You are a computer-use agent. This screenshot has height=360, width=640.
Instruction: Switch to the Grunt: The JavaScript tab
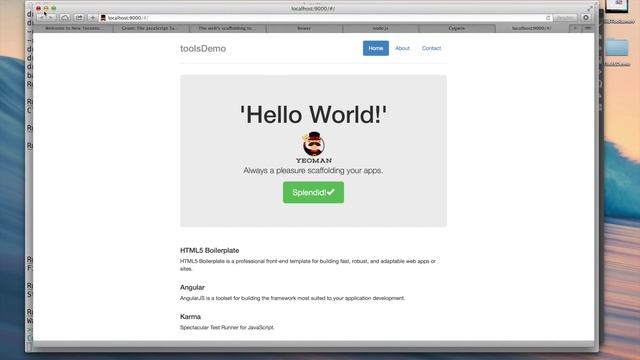pyautogui.click(x=150, y=28)
